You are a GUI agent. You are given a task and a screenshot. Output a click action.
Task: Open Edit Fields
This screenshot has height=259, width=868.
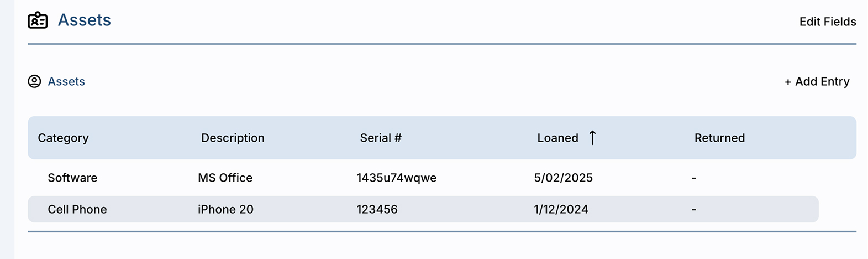point(828,22)
